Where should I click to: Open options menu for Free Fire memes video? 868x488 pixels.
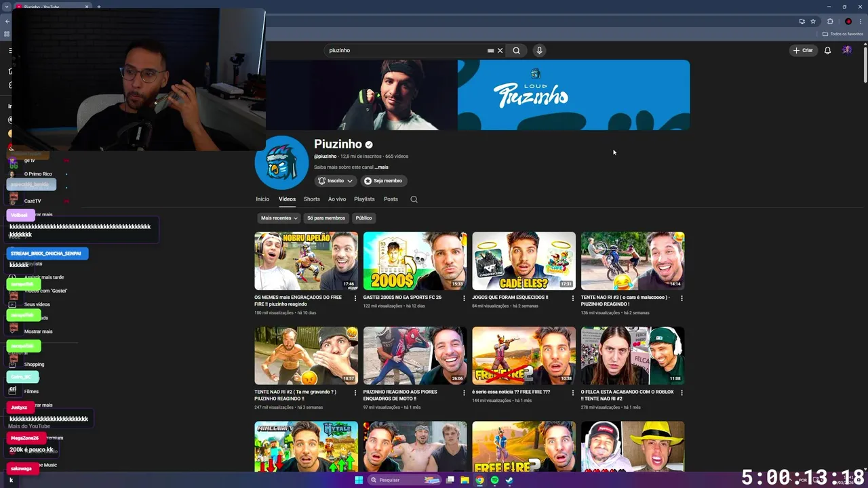point(355,298)
